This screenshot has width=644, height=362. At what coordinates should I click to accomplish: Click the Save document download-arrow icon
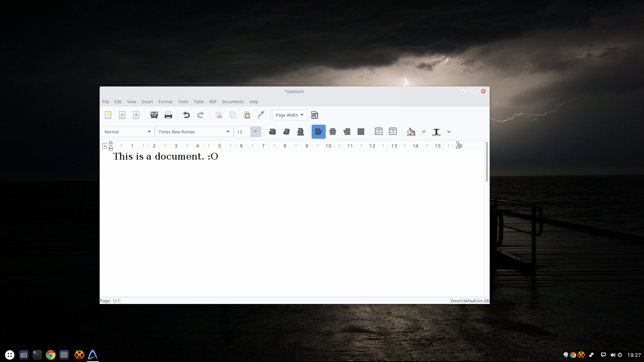pyautogui.click(x=136, y=115)
